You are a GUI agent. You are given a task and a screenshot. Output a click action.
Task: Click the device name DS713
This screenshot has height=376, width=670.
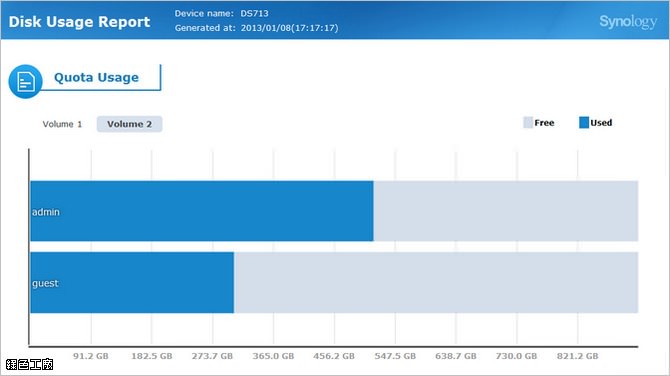tap(254, 13)
